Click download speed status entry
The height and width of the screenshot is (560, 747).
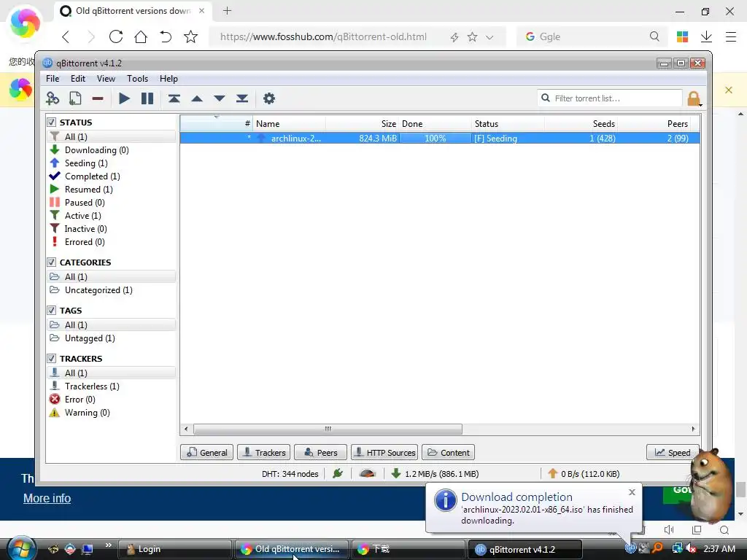coord(435,474)
